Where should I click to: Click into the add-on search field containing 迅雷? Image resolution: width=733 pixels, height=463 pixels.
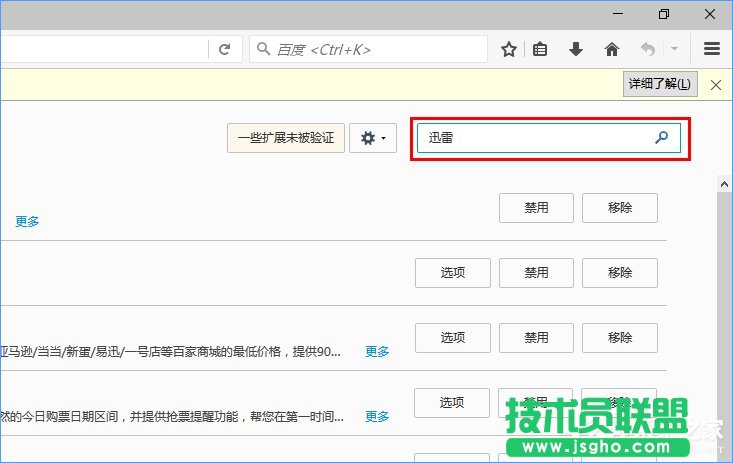pos(549,138)
